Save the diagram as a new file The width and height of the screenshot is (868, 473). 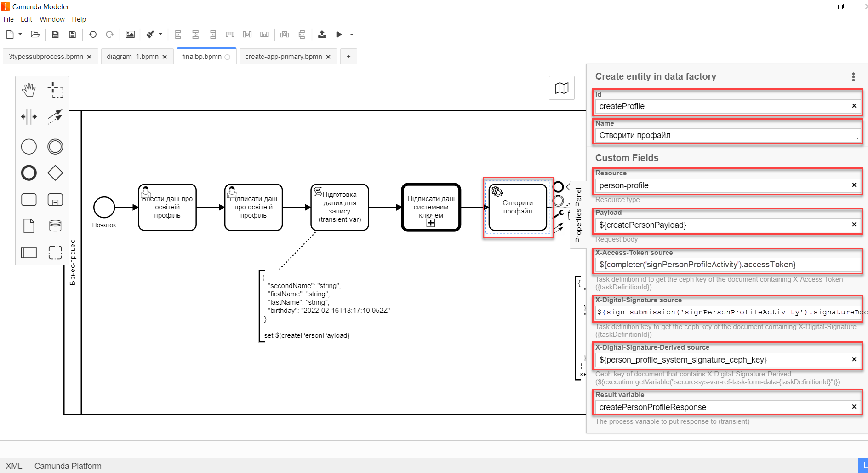pyautogui.click(x=73, y=35)
